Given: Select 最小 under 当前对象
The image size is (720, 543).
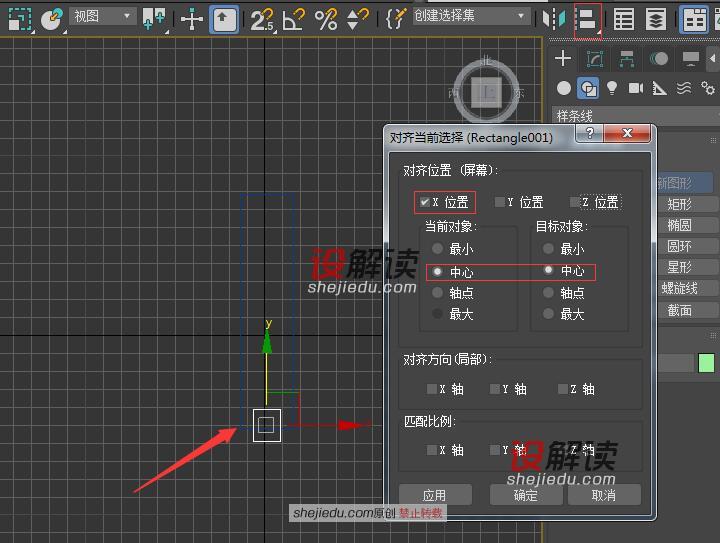Looking at the screenshot, I should coord(437,249).
